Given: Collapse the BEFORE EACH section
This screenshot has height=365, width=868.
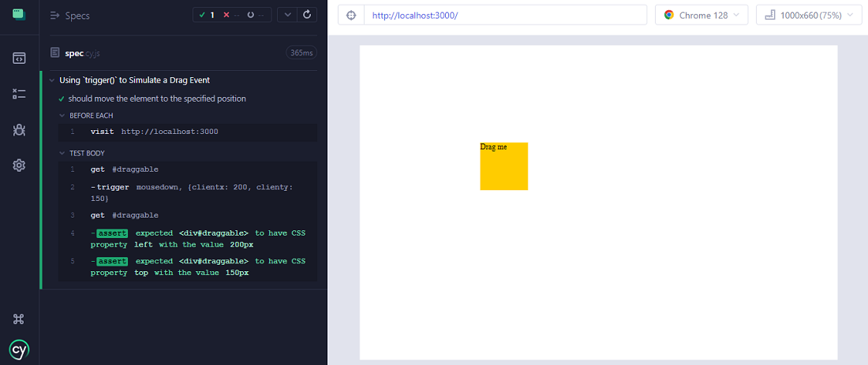Looking at the screenshot, I should click(86, 116).
